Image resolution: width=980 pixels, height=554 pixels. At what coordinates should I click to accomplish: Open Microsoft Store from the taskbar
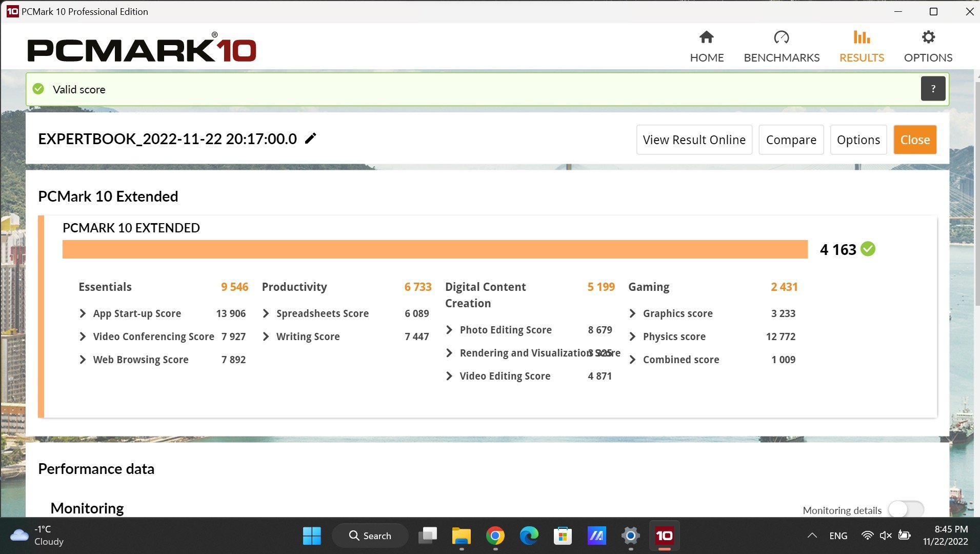(x=563, y=536)
